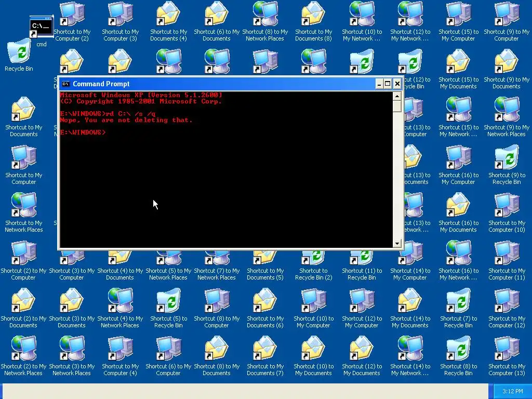Select Shortcut (2) to My Computer icon
The image size is (532, 399).
coord(23,253)
